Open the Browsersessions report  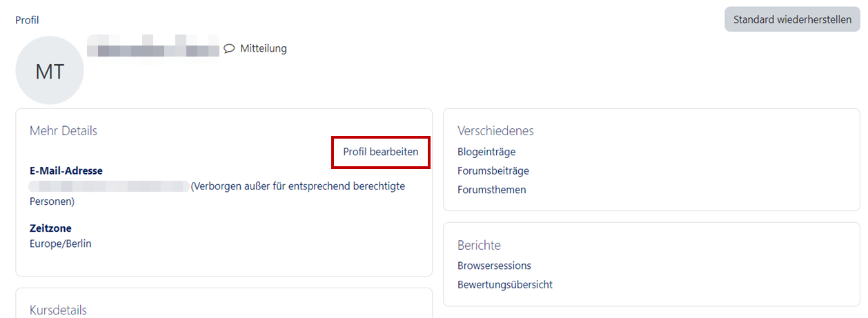494,266
